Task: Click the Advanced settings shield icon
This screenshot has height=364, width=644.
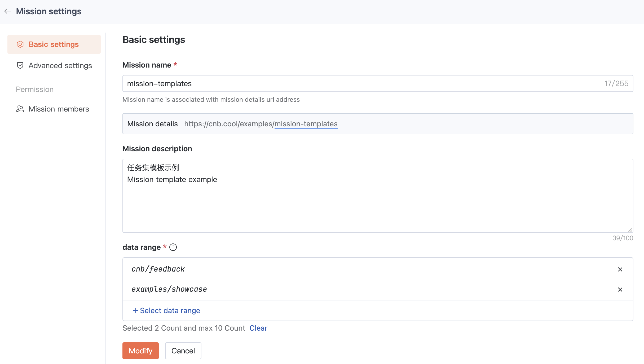Action: 20,65
